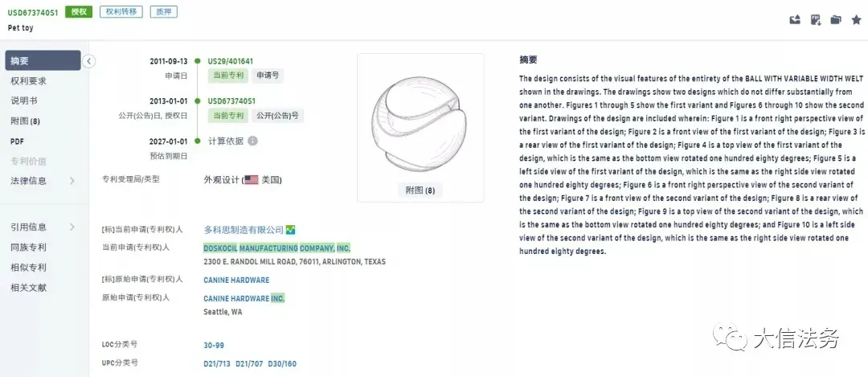Screen dimensions: 868x377
Task: Expand the 引用信息 sidebar item
Action: coord(43,227)
